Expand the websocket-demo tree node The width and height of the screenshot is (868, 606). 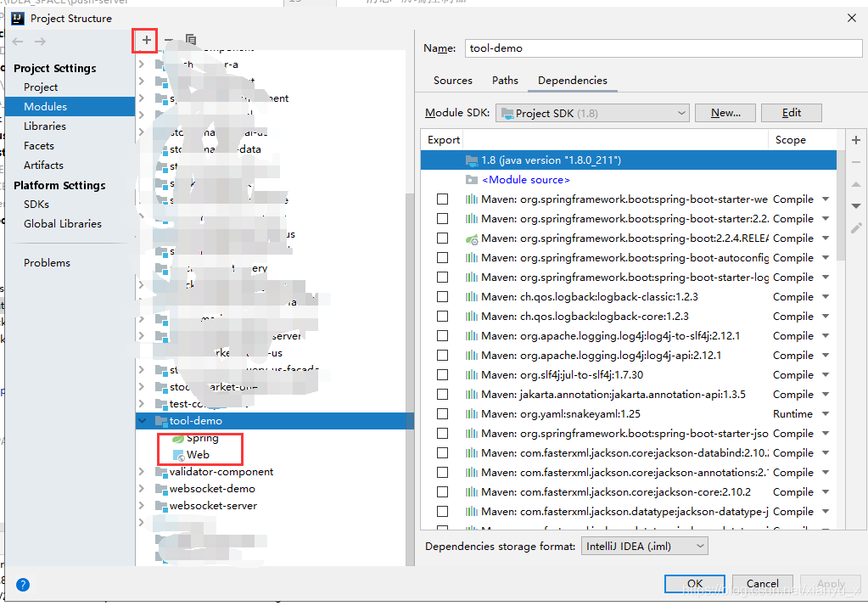point(143,489)
